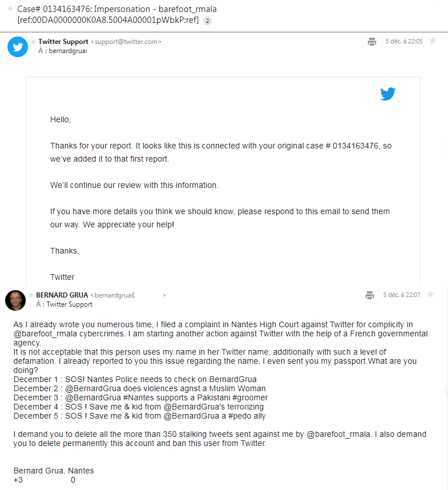Open Bernard Grua's profile photo
The height and width of the screenshot is (490, 448).
[x=15, y=300]
